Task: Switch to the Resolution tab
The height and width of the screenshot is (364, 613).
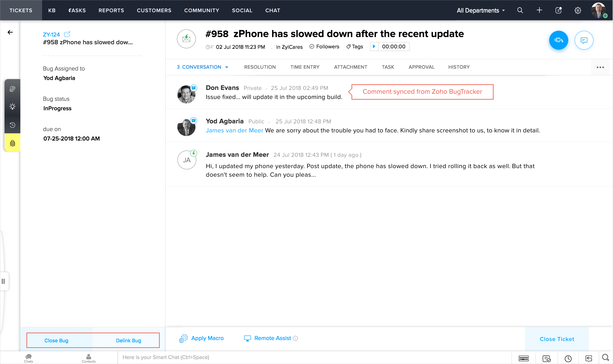Action: pyautogui.click(x=260, y=67)
